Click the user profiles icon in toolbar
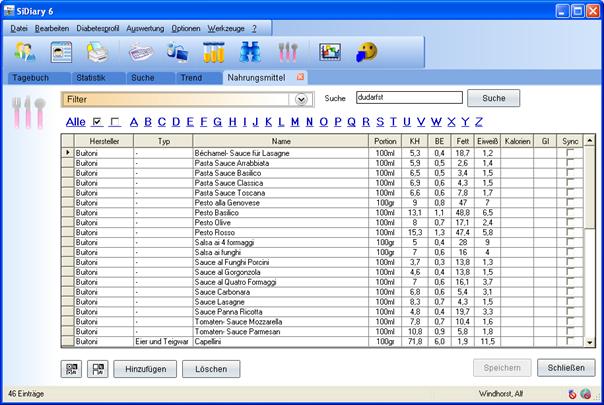Screen dimensions: 604x405 (x=26, y=51)
